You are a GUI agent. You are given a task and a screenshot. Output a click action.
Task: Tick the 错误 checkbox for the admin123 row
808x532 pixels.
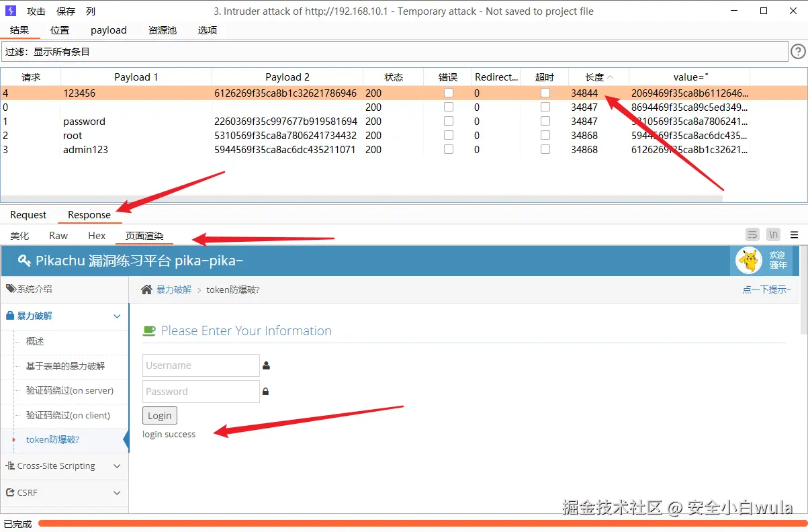449,149
